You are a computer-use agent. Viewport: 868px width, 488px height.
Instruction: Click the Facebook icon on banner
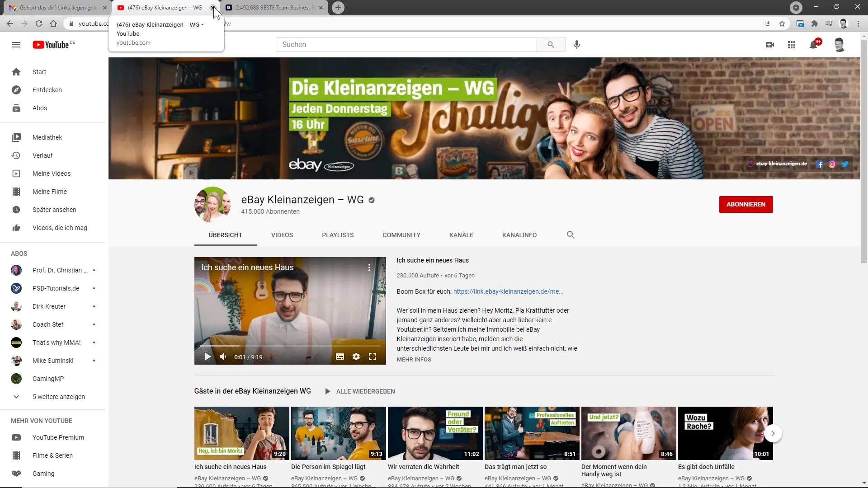(820, 164)
